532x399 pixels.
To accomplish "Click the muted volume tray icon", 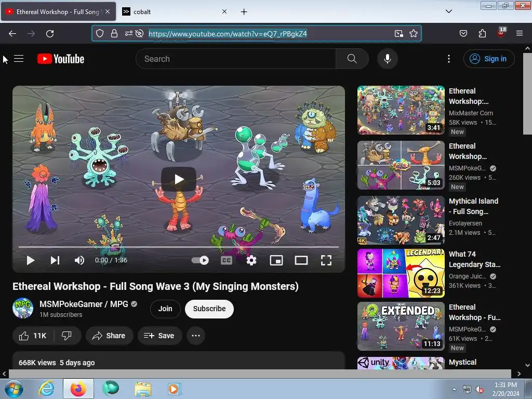I will 480,390.
